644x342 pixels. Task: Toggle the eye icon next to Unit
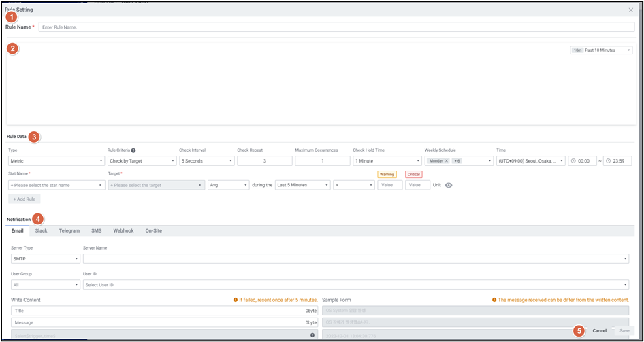tap(449, 185)
